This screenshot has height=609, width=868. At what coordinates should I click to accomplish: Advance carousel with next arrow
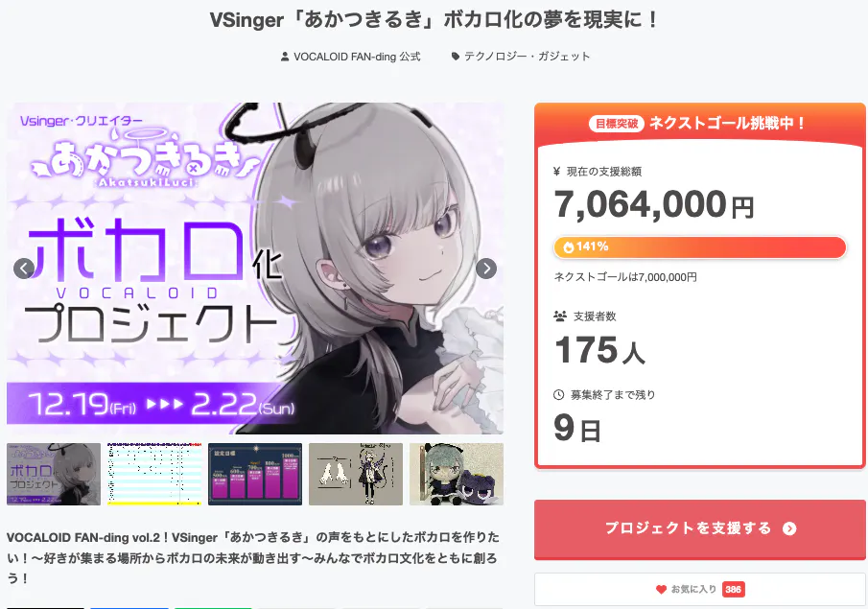(x=486, y=269)
